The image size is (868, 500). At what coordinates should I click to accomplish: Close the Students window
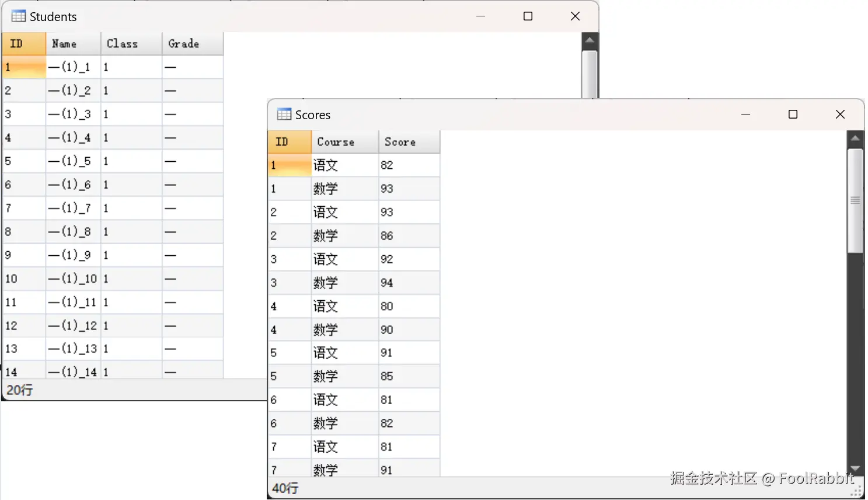click(575, 16)
